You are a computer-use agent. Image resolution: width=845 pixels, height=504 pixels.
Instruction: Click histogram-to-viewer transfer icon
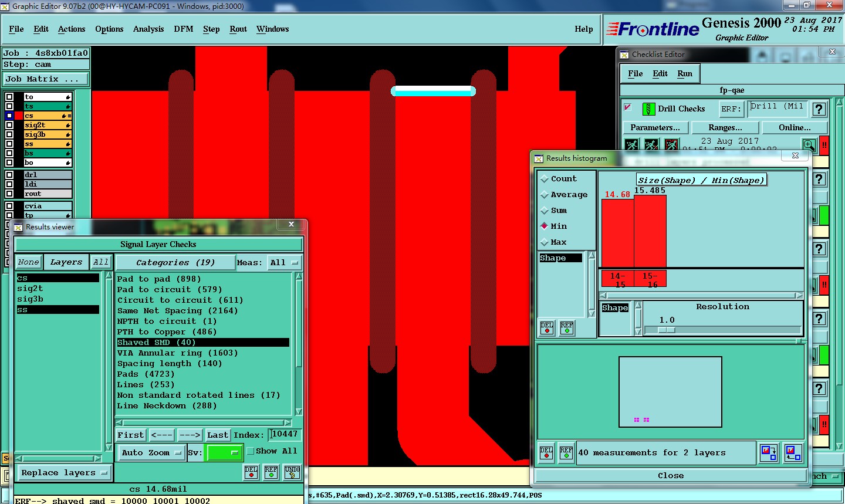[769, 452]
